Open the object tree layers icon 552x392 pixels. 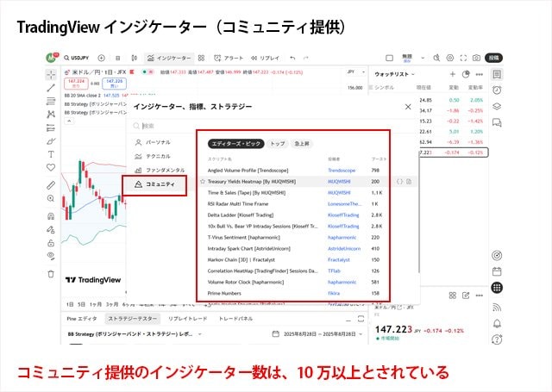pos(497,107)
